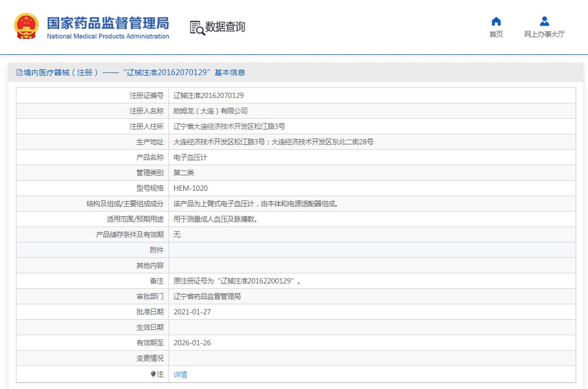Click the 审批部门 row label
The image size is (588, 389).
(x=150, y=296)
